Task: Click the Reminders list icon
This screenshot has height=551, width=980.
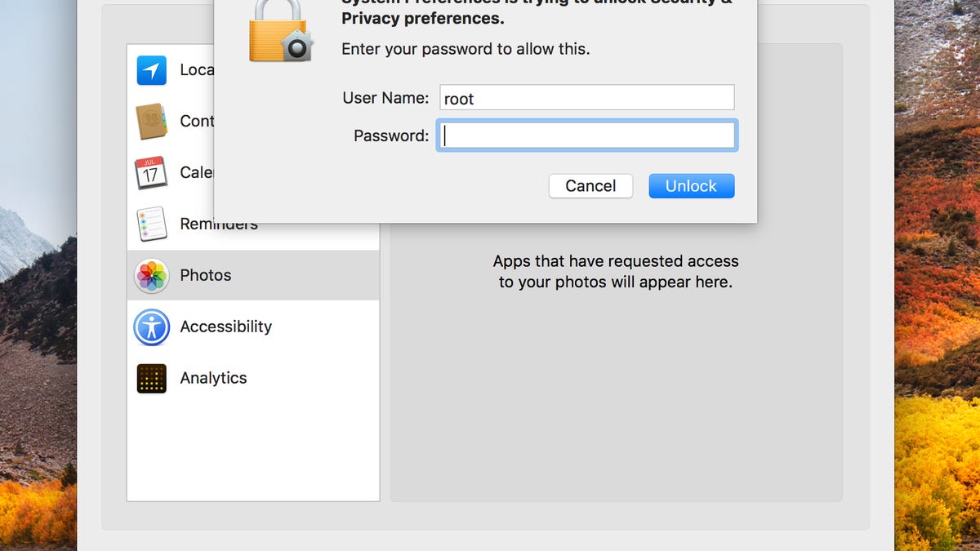Action: coord(151,224)
